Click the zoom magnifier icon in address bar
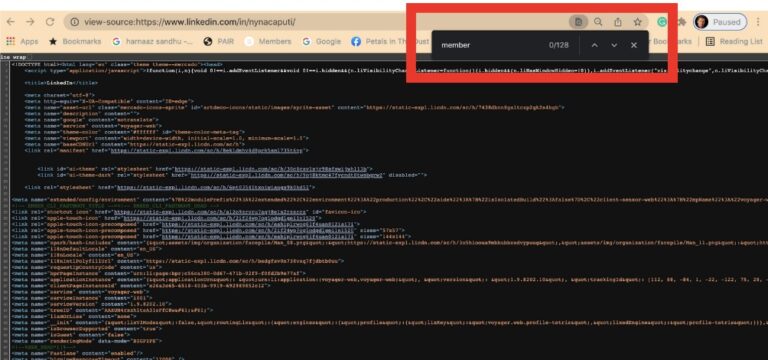This screenshot has width=768, height=360. 598,22
